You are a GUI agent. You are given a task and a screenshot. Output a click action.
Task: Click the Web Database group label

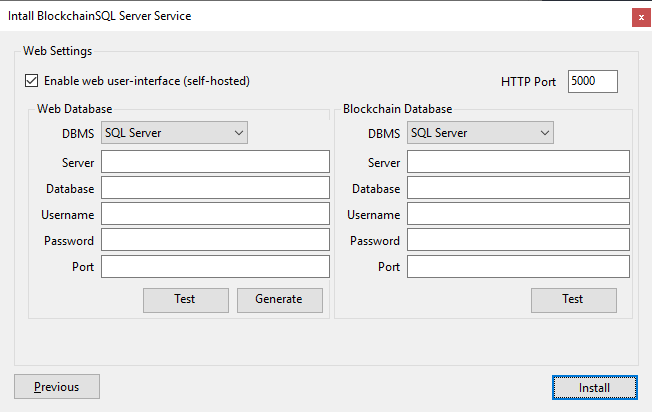coord(74,109)
